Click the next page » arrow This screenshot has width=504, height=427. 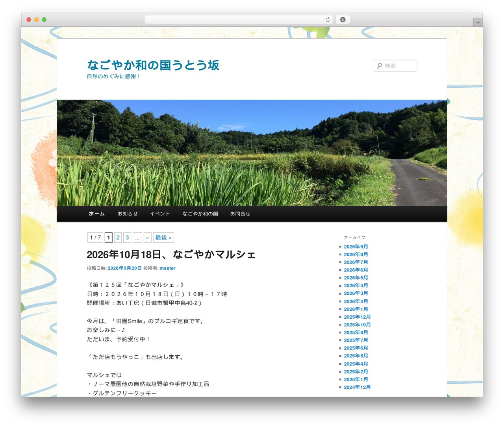148,238
